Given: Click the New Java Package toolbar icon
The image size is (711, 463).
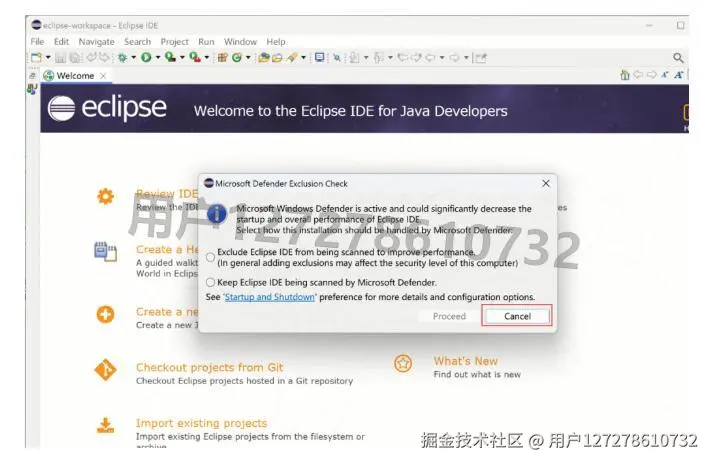Looking at the screenshot, I should coord(222,58).
